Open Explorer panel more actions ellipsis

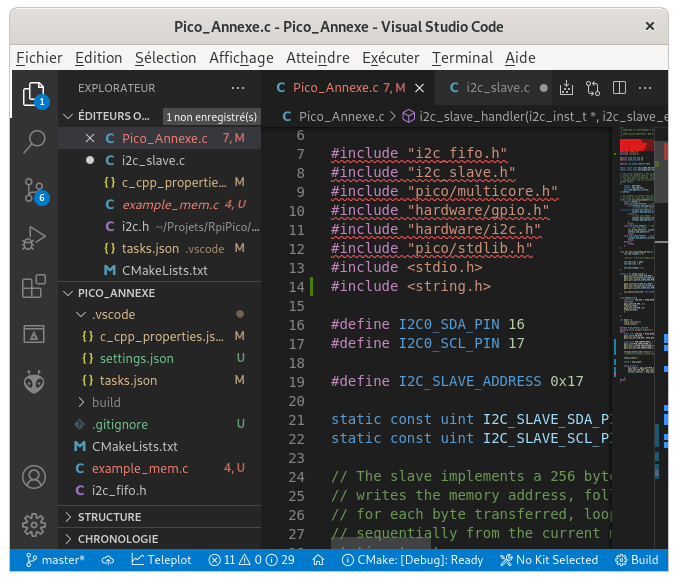(238, 88)
